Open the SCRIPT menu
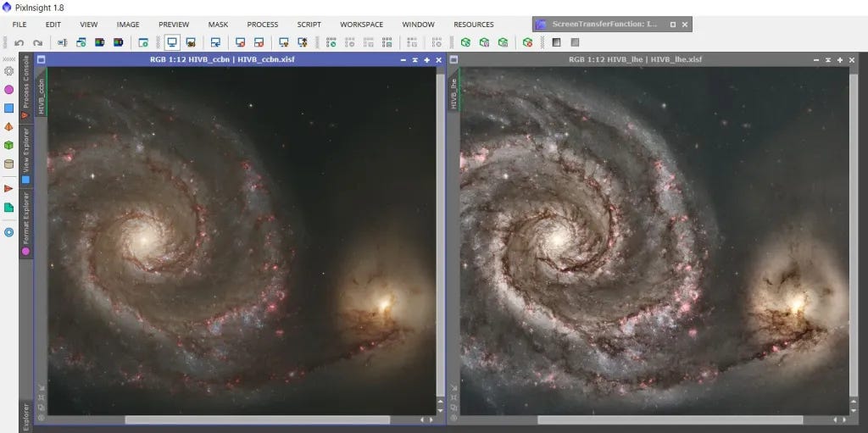 pyautogui.click(x=309, y=25)
